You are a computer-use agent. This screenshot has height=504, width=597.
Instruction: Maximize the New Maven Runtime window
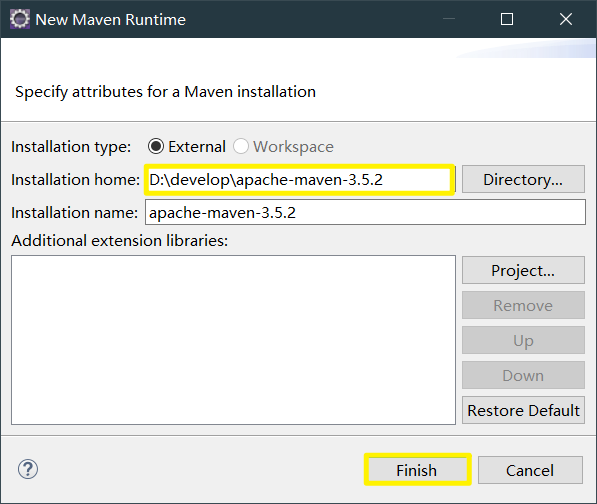pyautogui.click(x=507, y=19)
